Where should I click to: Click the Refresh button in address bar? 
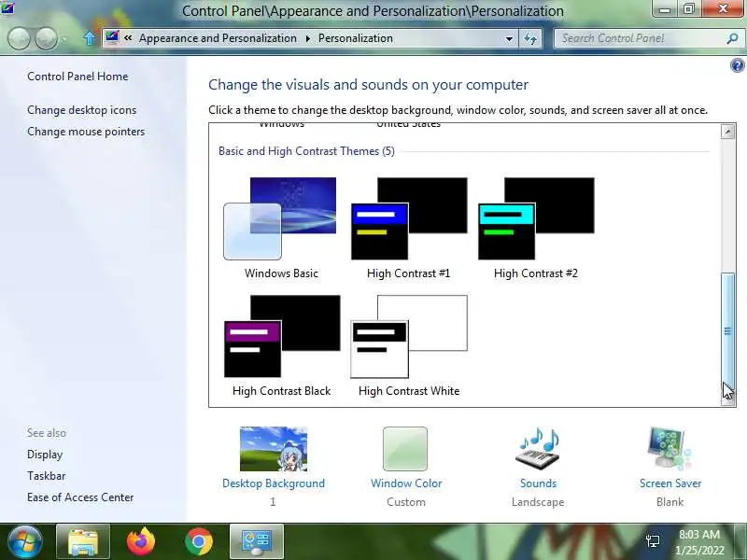530,38
